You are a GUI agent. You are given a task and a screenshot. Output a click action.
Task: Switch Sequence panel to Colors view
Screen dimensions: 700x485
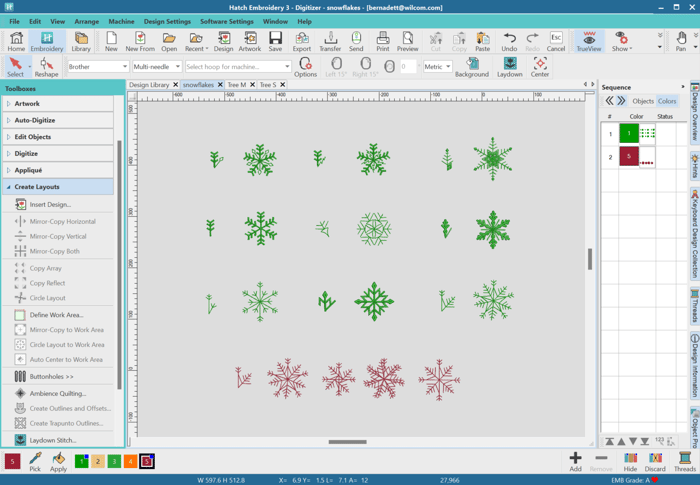point(667,101)
